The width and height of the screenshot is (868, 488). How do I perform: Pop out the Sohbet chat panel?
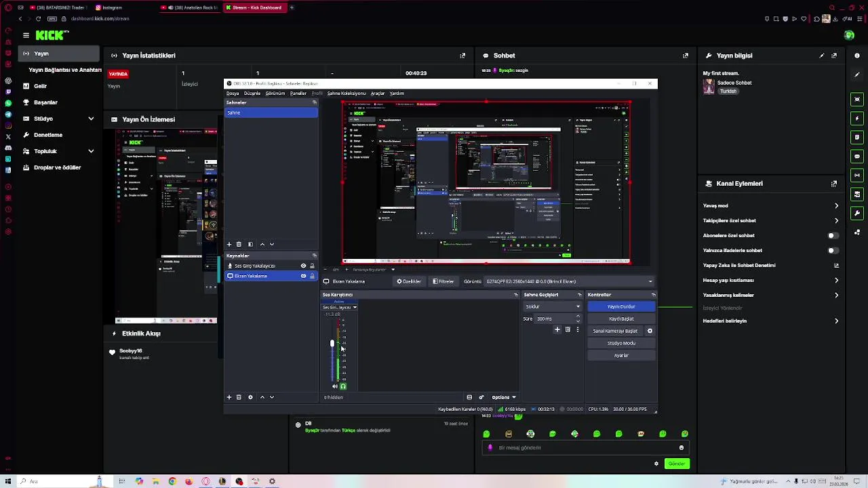click(x=686, y=56)
